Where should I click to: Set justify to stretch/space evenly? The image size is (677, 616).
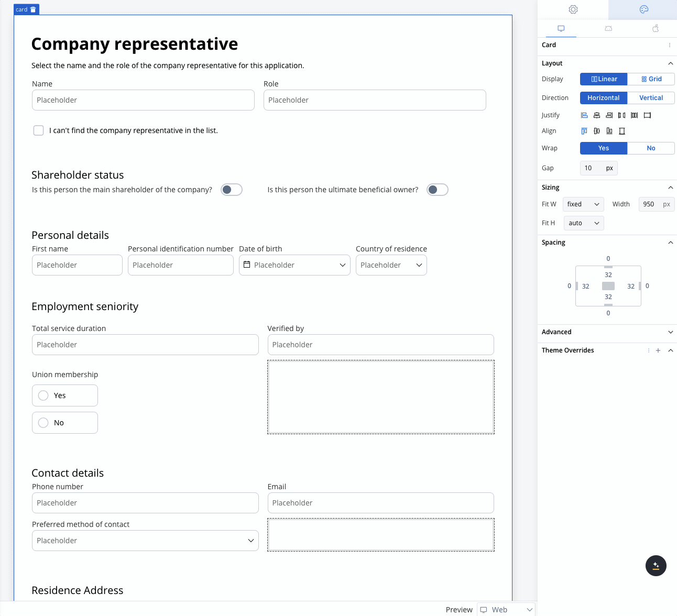pos(647,115)
